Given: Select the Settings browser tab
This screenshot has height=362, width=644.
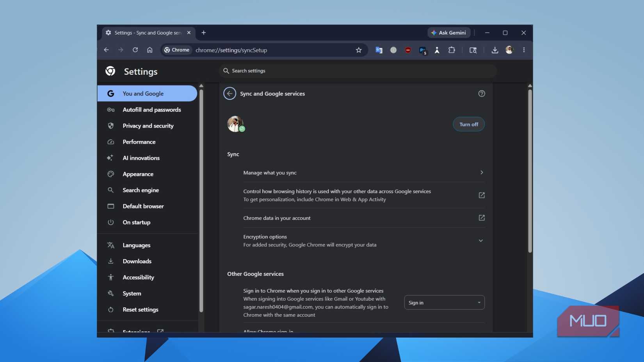Looking at the screenshot, I should (148, 33).
